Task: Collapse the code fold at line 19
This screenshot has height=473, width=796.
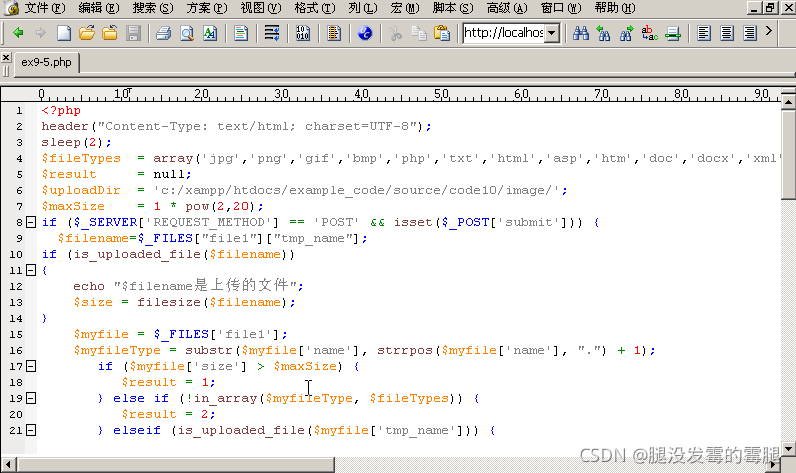Action: coord(31,398)
